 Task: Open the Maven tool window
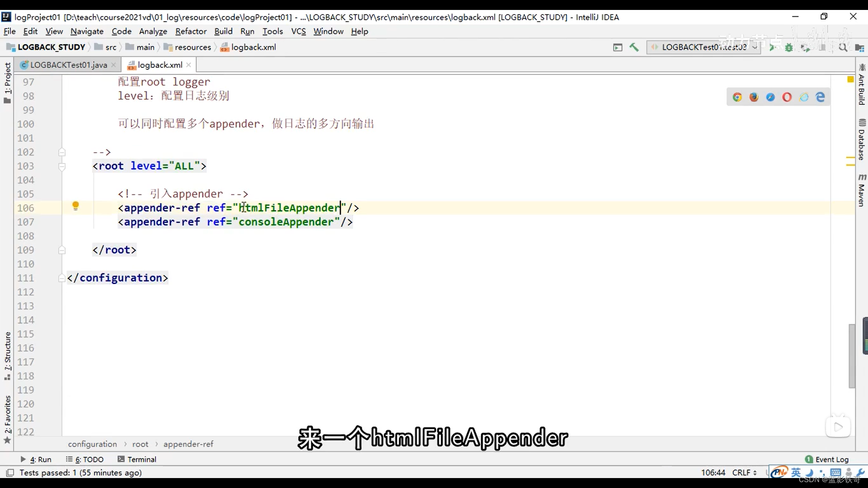click(862, 191)
